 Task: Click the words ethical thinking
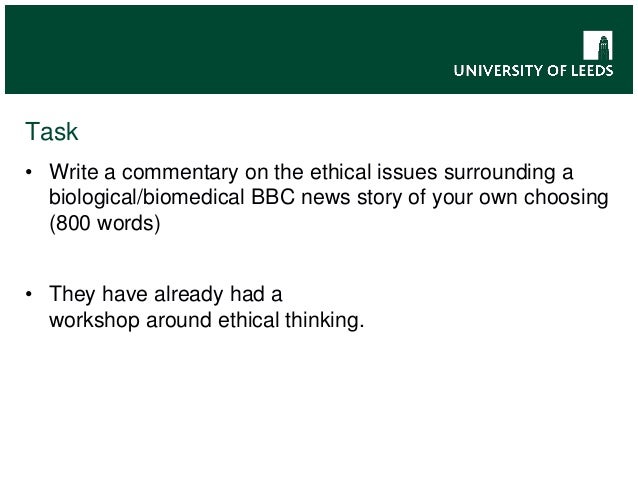[x=291, y=320]
